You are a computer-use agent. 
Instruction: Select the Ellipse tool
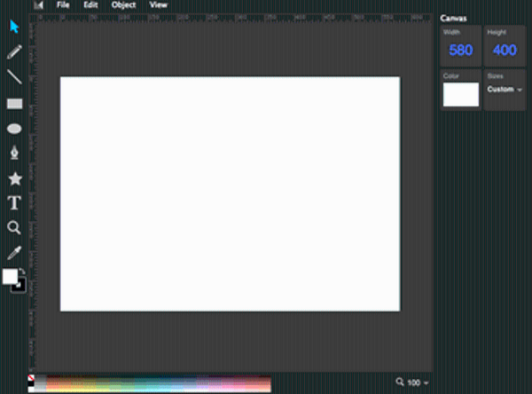pos(14,129)
